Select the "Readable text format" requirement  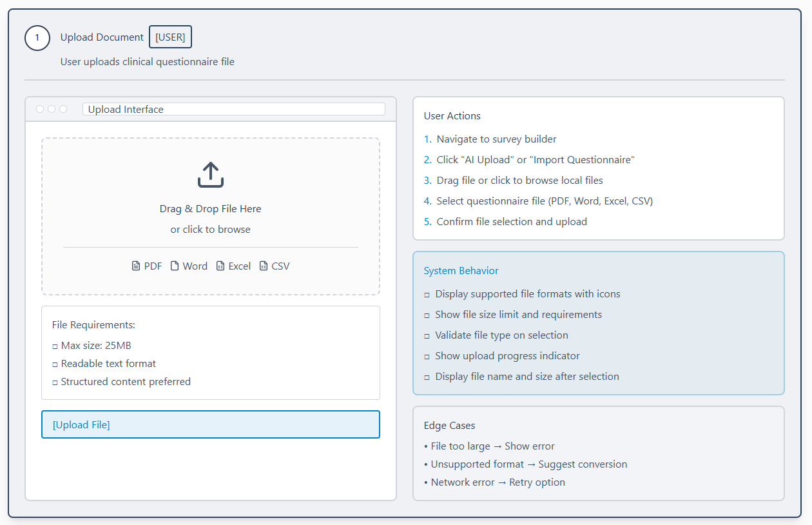click(x=108, y=363)
